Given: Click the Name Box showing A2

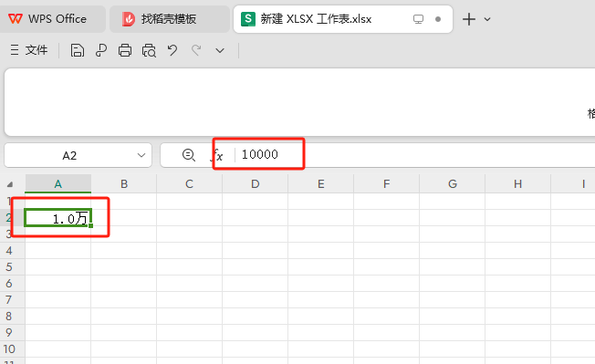Looking at the screenshot, I should point(69,155).
